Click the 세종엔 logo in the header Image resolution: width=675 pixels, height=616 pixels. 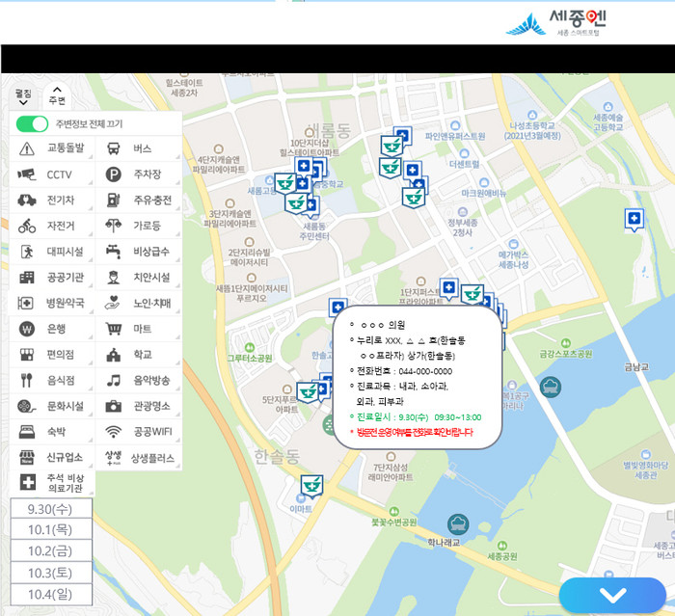click(x=556, y=21)
